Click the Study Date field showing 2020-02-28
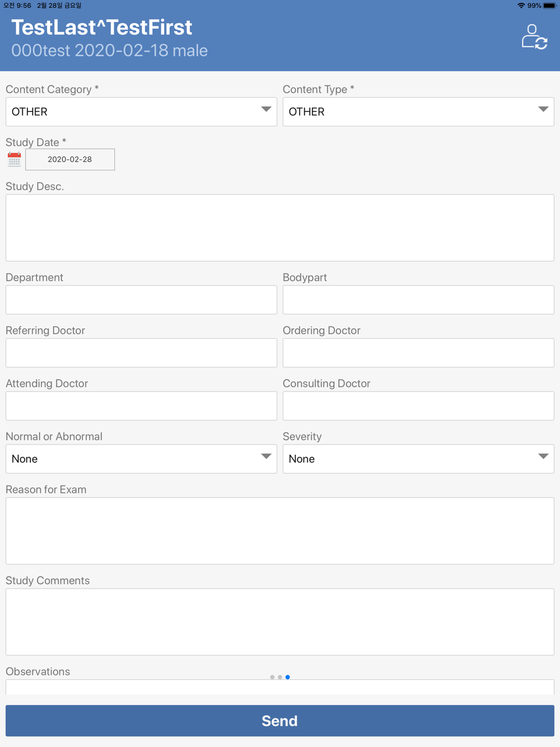The image size is (560, 747). click(70, 160)
